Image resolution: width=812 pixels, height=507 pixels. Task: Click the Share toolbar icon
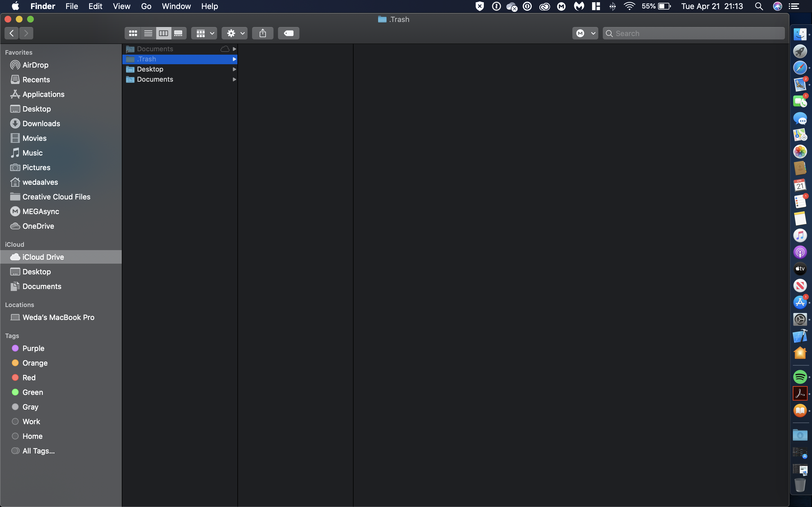262,33
